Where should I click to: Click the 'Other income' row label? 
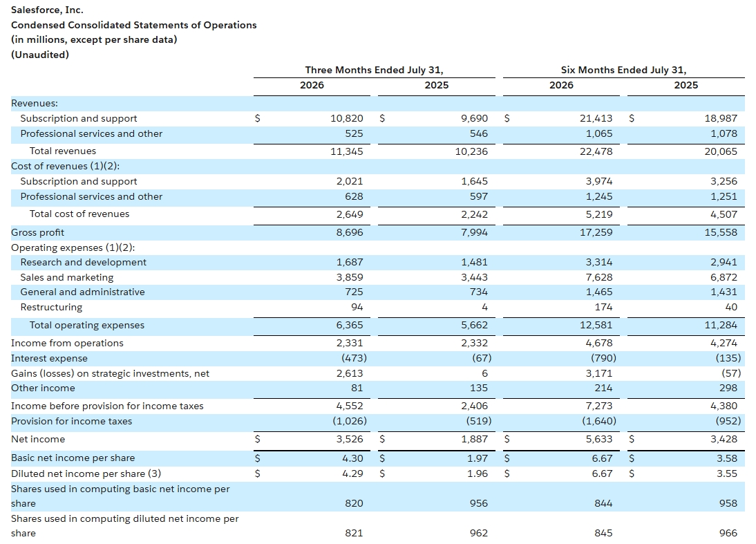(x=43, y=388)
